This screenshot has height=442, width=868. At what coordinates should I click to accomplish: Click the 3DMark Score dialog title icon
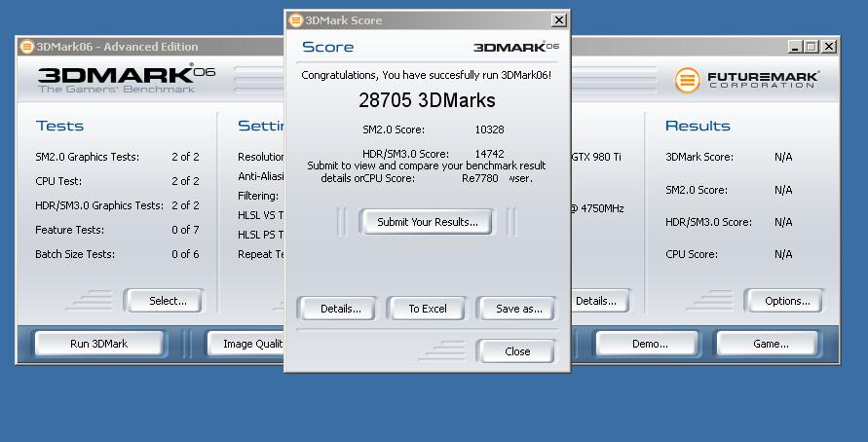click(296, 20)
